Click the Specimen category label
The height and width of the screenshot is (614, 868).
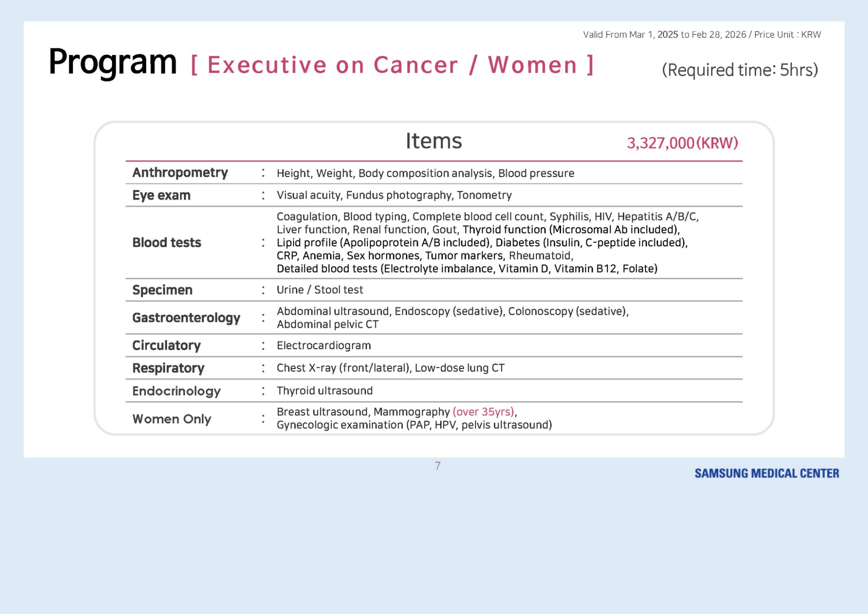click(162, 290)
